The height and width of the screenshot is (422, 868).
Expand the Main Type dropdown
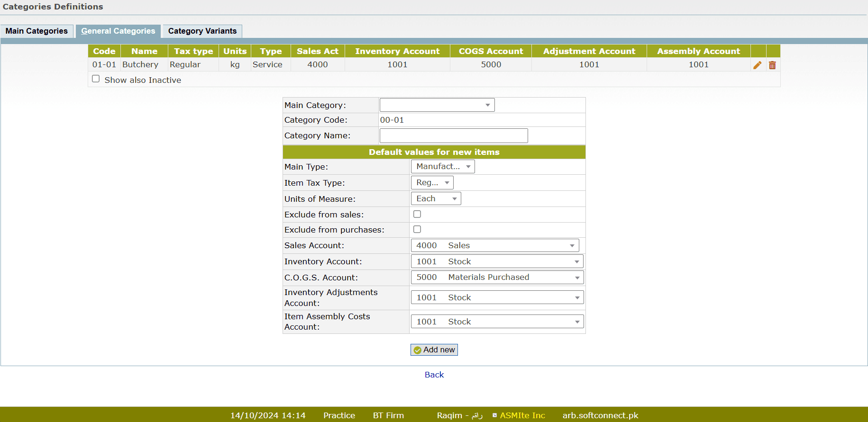click(x=442, y=166)
